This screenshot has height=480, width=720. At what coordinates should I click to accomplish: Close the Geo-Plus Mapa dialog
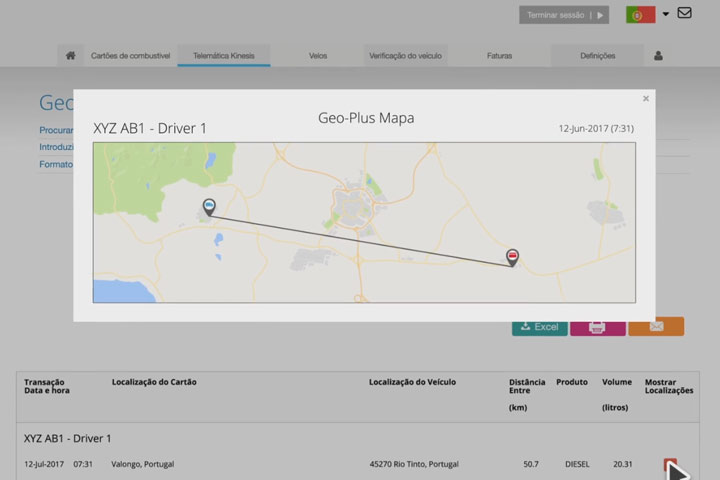tap(646, 98)
